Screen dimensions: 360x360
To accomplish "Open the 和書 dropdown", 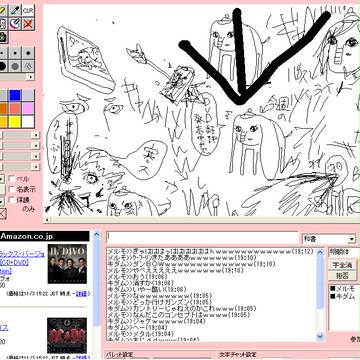I will [x=329, y=239].
